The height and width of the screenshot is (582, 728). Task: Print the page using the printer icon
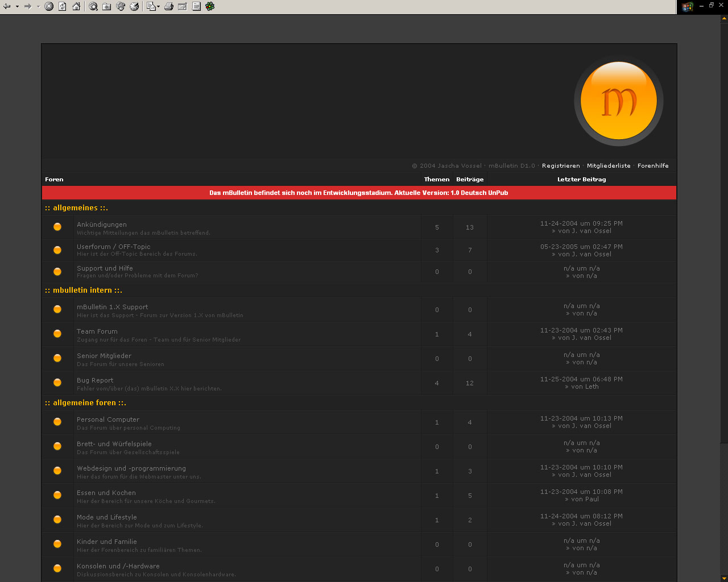click(169, 6)
